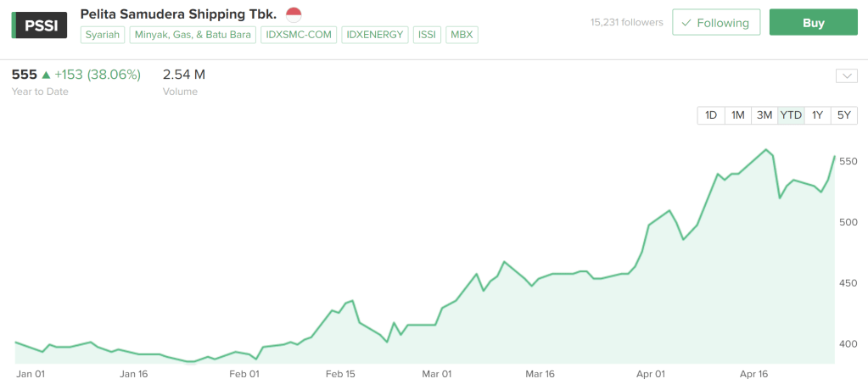Viewport: 868px width, 390px height.
Task: Click the Indonesia flag icon
Action: click(294, 14)
